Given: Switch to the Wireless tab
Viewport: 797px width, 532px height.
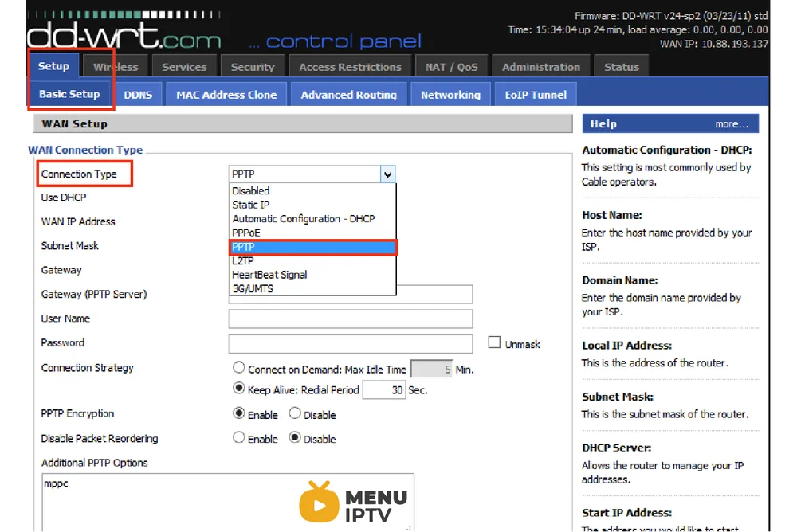Looking at the screenshot, I should tap(116, 67).
